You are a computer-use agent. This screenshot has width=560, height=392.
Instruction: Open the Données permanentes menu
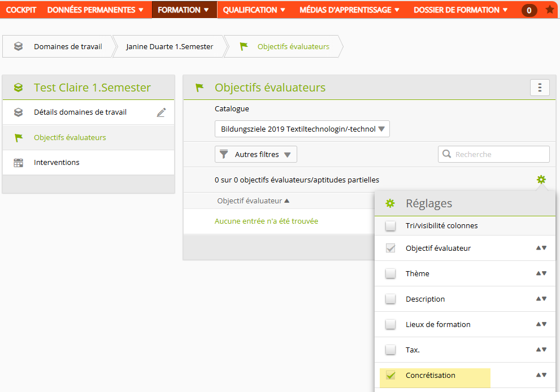95,10
